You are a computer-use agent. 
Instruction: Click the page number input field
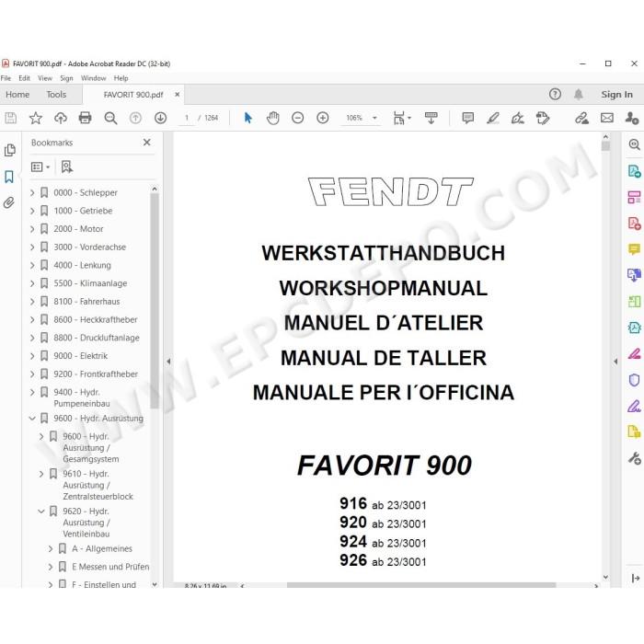point(187,119)
